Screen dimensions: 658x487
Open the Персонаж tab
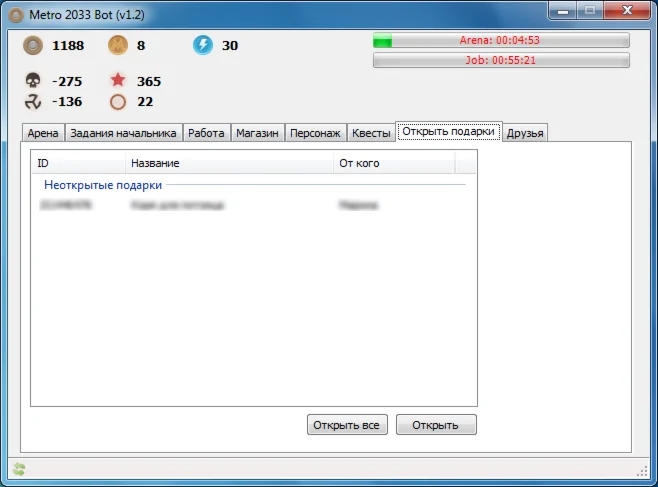tap(315, 133)
